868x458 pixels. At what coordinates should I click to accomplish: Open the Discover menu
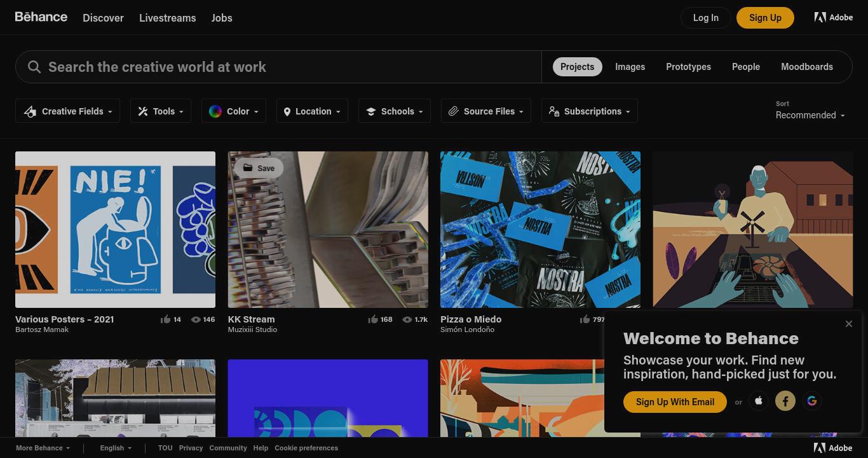[x=103, y=18]
